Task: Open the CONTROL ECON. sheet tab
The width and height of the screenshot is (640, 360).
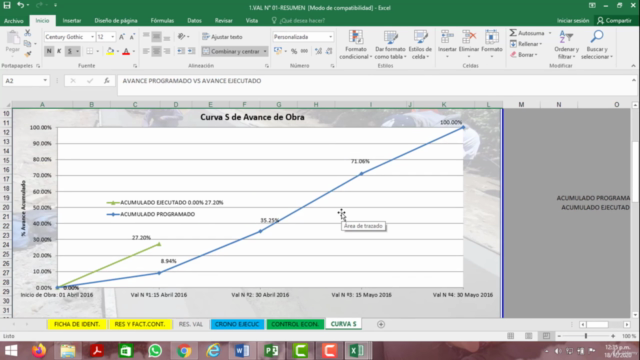Action: tap(295, 324)
